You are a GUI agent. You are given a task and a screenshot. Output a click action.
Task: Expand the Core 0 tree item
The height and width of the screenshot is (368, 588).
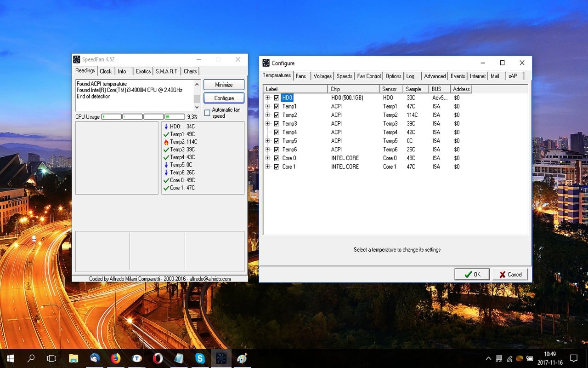[268, 158]
